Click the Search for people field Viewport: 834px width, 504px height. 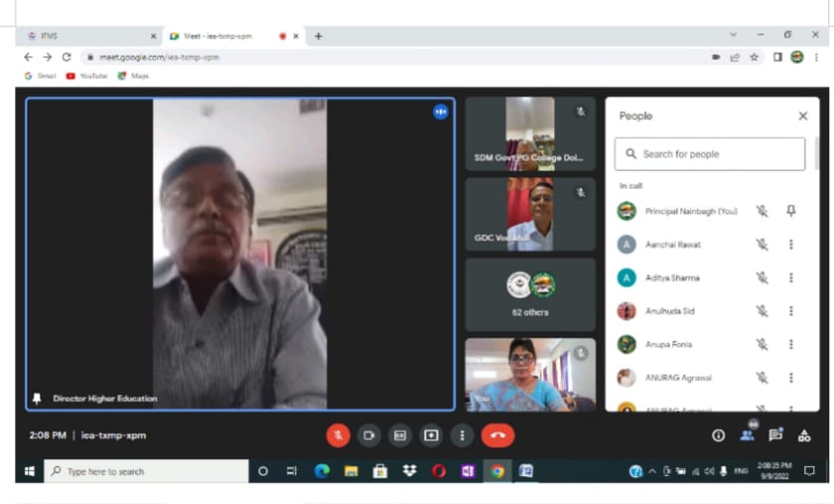[710, 154]
